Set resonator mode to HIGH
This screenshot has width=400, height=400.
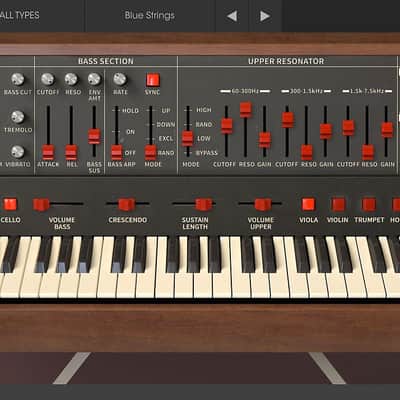[204, 110]
